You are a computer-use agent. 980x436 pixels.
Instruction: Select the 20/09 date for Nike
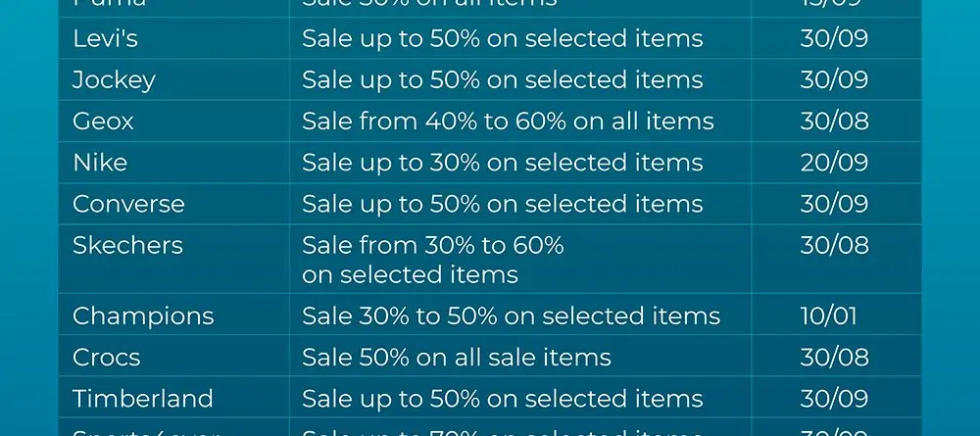[834, 163]
